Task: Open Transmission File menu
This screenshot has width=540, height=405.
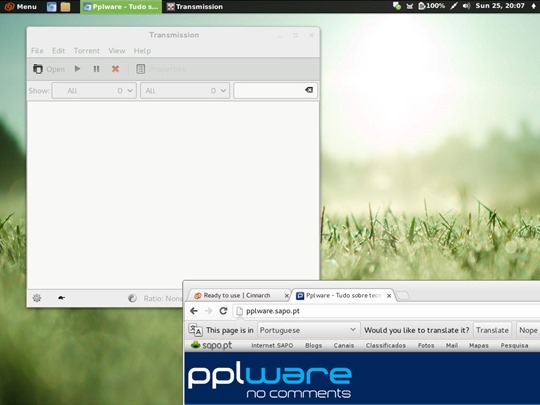Action: (x=37, y=51)
